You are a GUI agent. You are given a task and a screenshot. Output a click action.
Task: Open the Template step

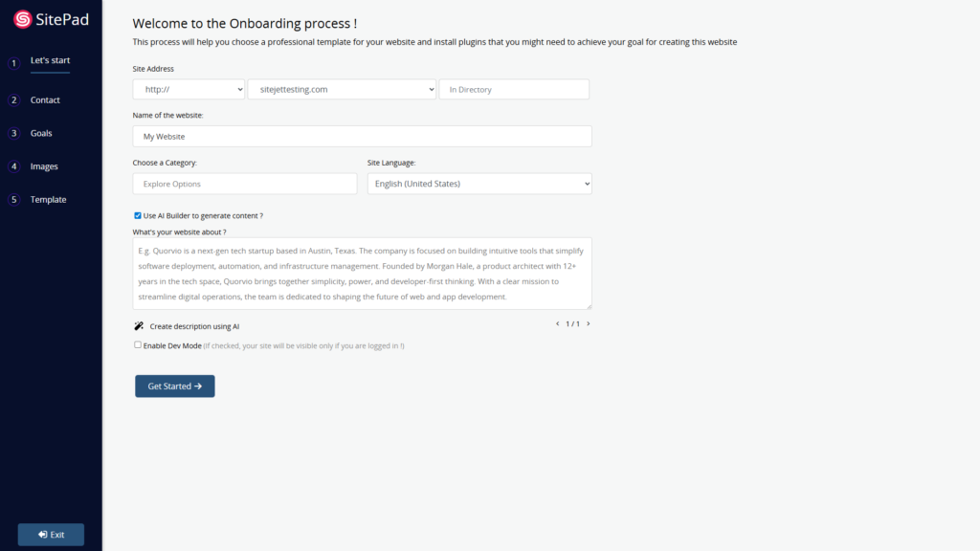point(48,199)
